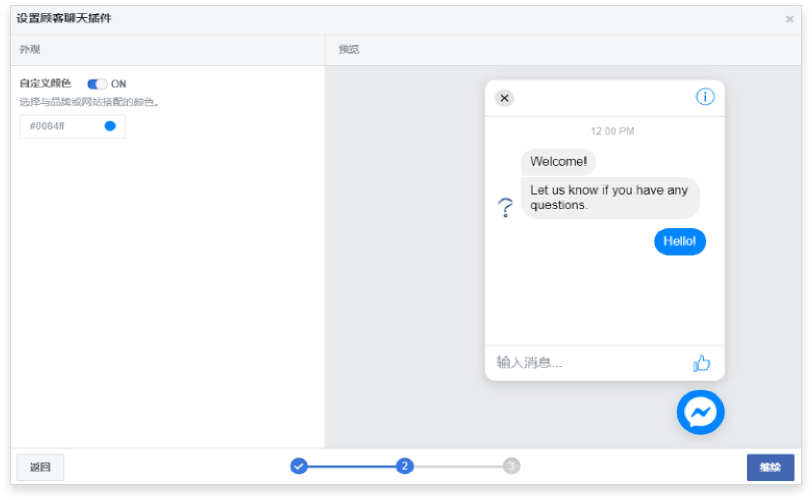
Task: Close the 设置顾客聊天插件 dialog
Action: pyautogui.click(x=789, y=19)
